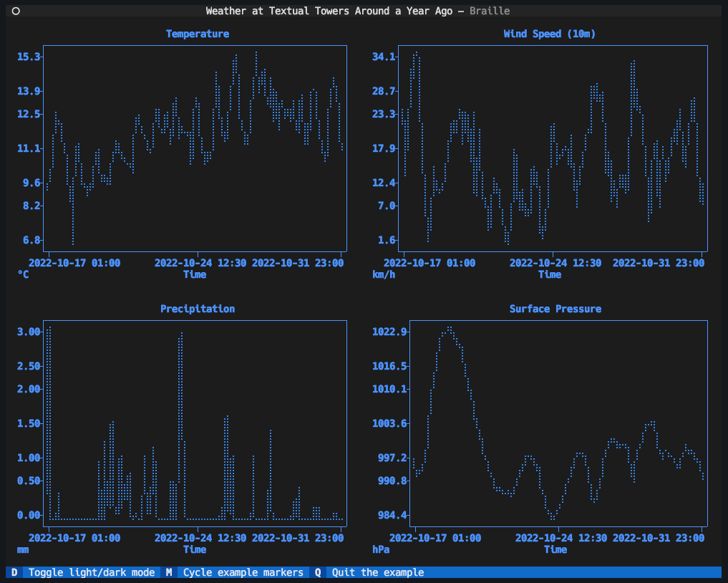Click the Time axis label under Precipitation
The image size is (728, 583).
195,549
